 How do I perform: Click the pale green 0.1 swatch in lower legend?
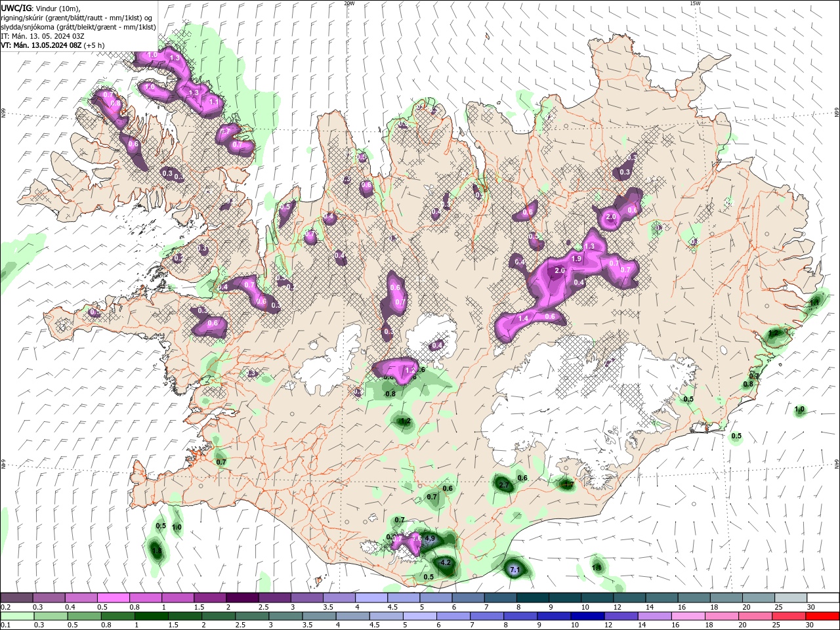pos(17,616)
